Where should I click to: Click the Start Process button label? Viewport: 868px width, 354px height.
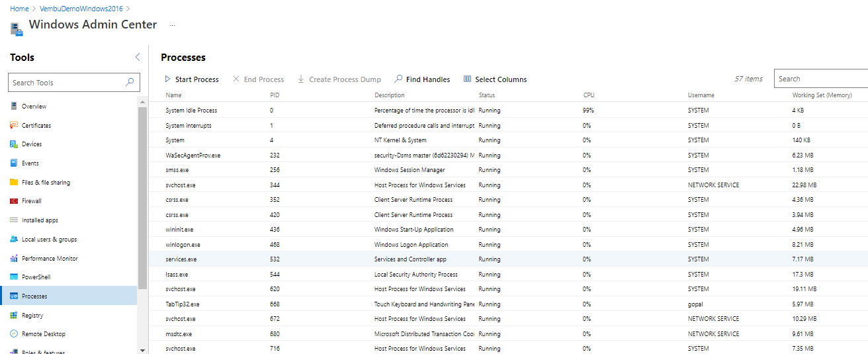pyautogui.click(x=197, y=79)
